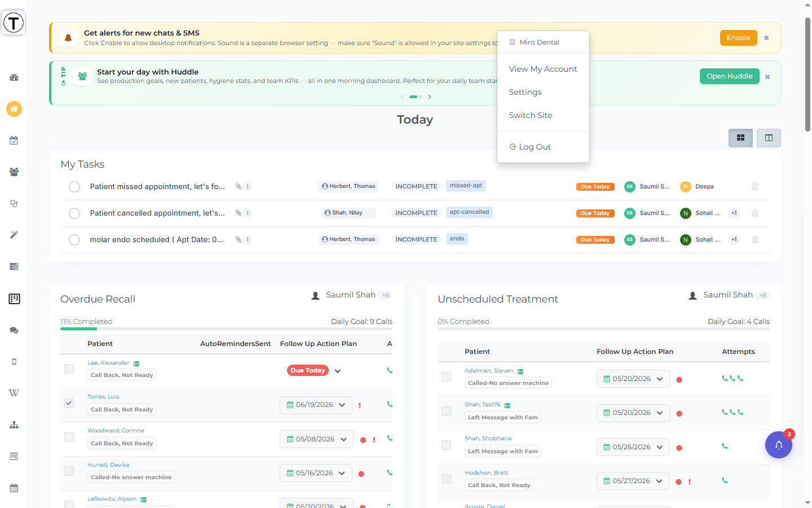812x508 pixels.
Task: Open the 05/26/2026 date dropdown
Action: coord(633,447)
